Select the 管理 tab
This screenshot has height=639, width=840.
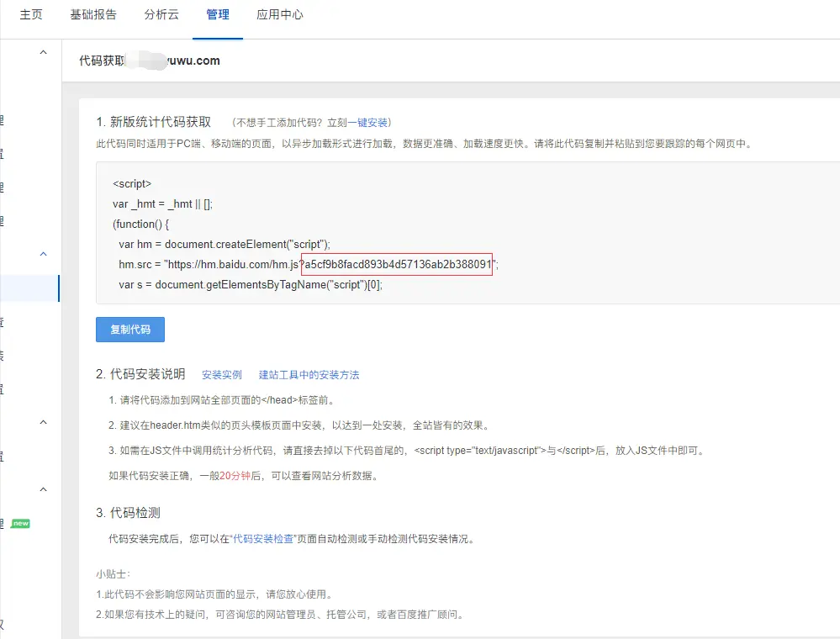pos(218,14)
